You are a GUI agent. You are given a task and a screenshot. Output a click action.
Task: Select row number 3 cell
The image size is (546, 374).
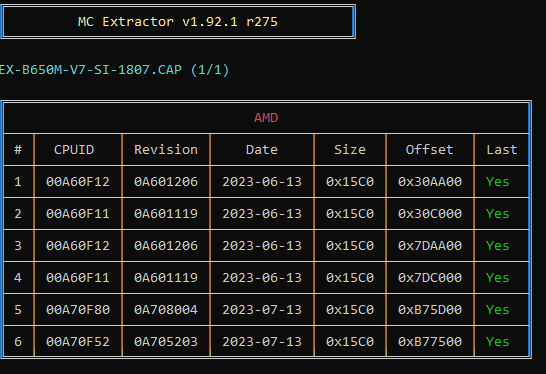click(18, 246)
